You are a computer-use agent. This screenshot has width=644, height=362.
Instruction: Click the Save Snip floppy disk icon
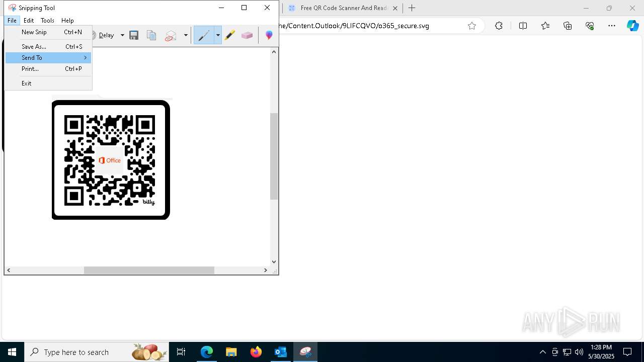[x=134, y=35]
